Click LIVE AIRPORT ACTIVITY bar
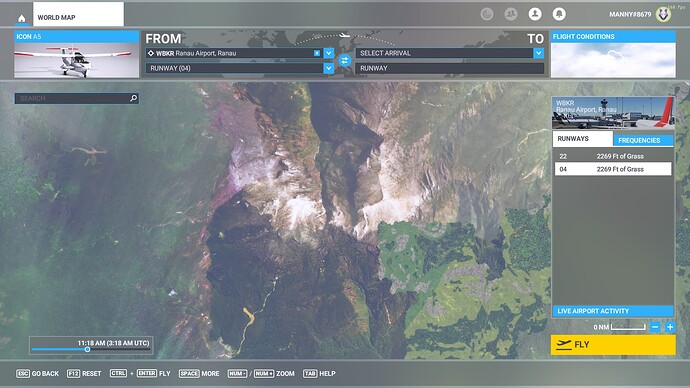Viewport: 690px width, 388px height. pyautogui.click(x=613, y=311)
